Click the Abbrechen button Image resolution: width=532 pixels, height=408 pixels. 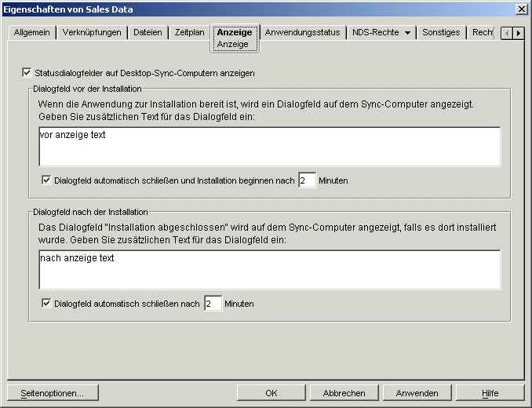[x=344, y=393]
